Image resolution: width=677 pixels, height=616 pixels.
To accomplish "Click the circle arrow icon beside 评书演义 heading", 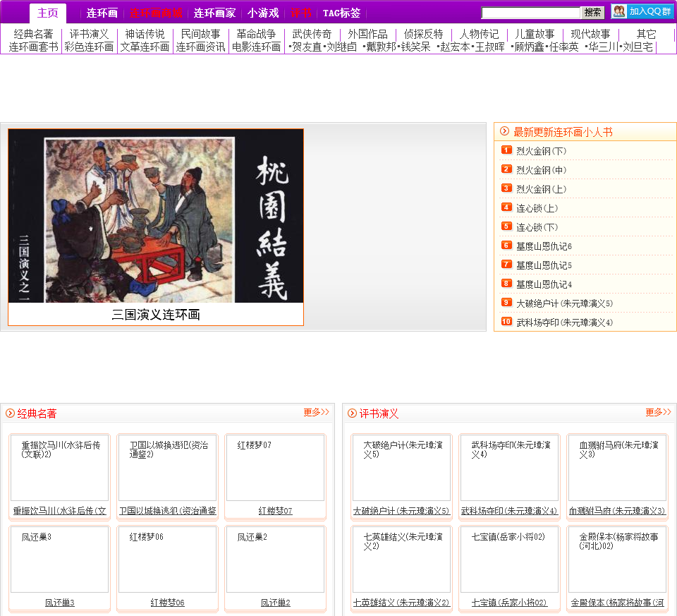I will click(x=352, y=413).
